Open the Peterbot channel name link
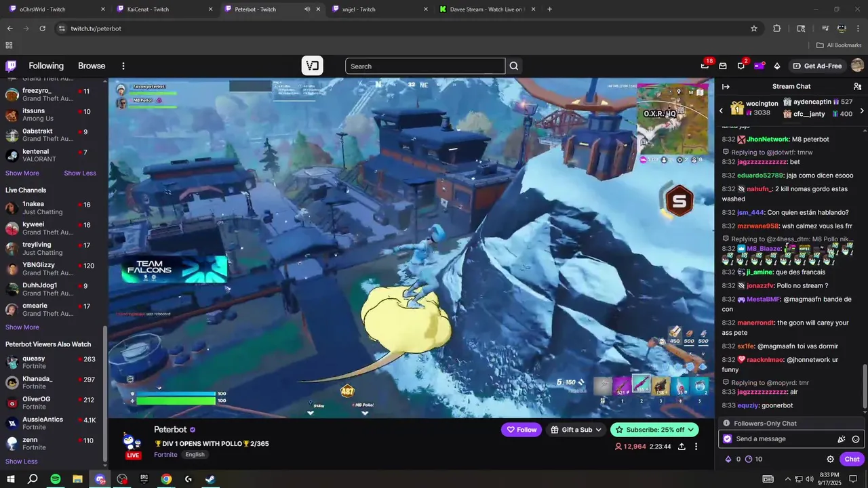The image size is (868, 488). pos(170,430)
